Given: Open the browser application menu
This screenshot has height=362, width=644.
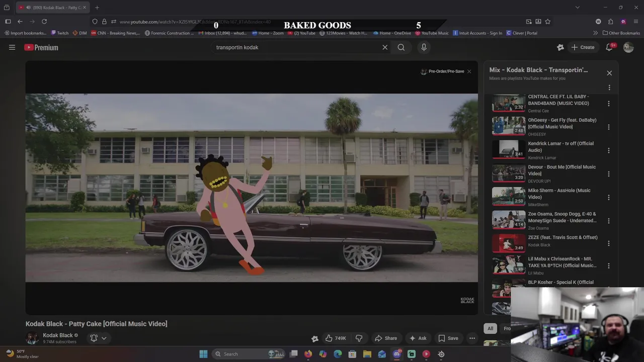Looking at the screenshot, I should (636, 22).
